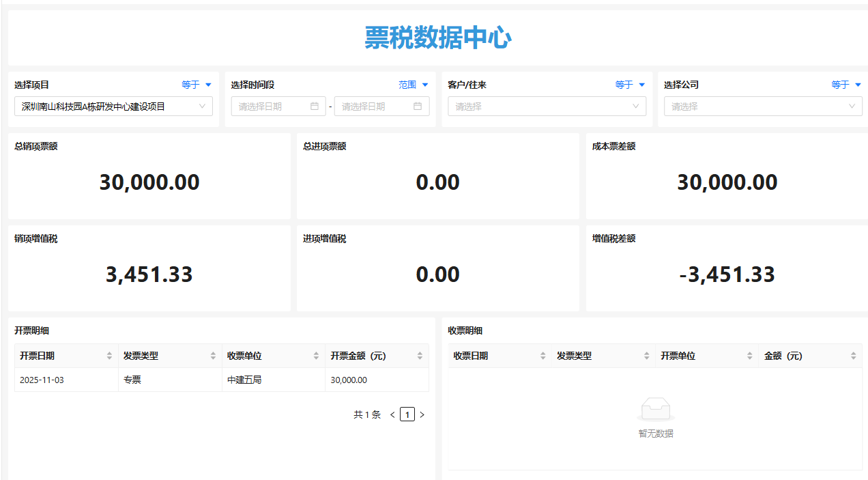Click page number 1 in pagination
The height and width of the screenshot is (480, 868).
coord(407,414)
